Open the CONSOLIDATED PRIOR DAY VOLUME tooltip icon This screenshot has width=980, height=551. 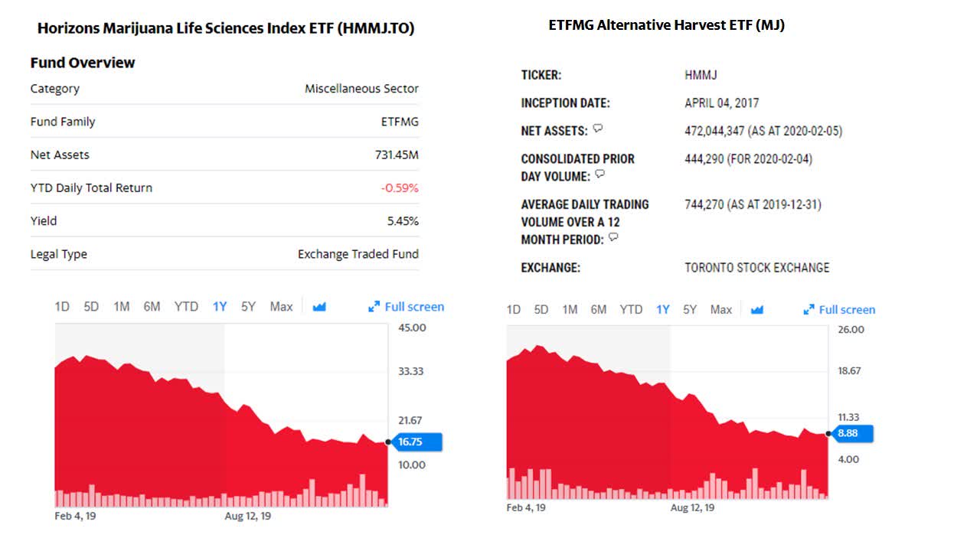(601, 174)
